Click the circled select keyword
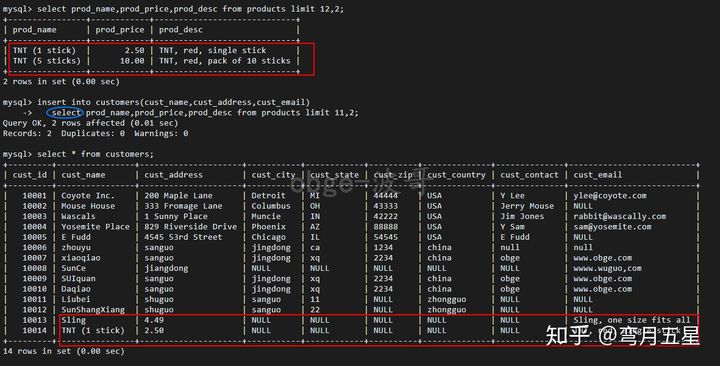Image resolution: width=720 pixels, height=366 pixels. (66, 113)
